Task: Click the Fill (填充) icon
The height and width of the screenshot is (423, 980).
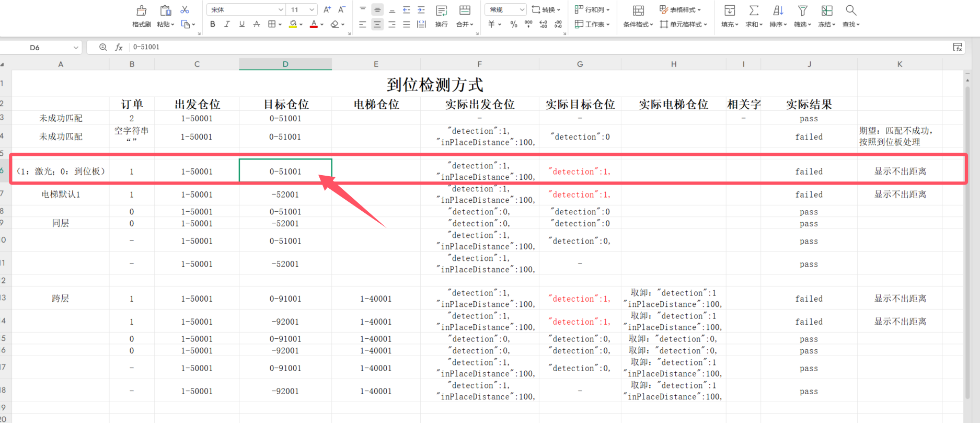Action: (x=730, y=10)
